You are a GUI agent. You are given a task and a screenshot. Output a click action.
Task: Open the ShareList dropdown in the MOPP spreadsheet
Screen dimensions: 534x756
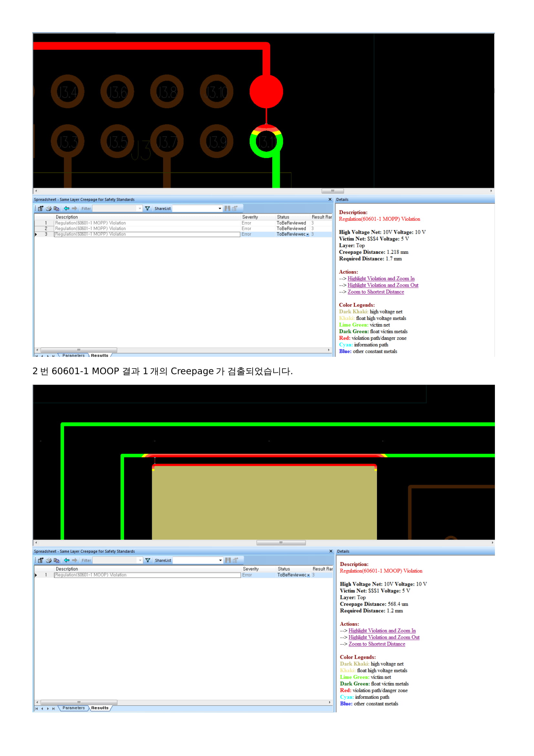[x=220, y=208]
